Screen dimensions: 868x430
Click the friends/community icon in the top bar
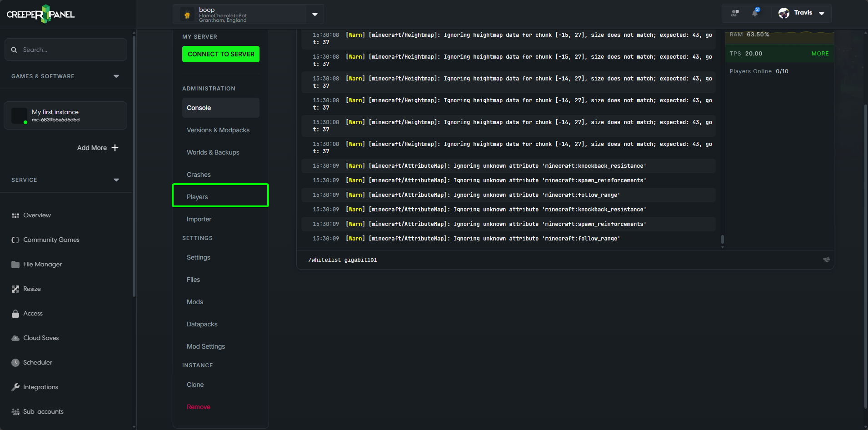point(735,13)
